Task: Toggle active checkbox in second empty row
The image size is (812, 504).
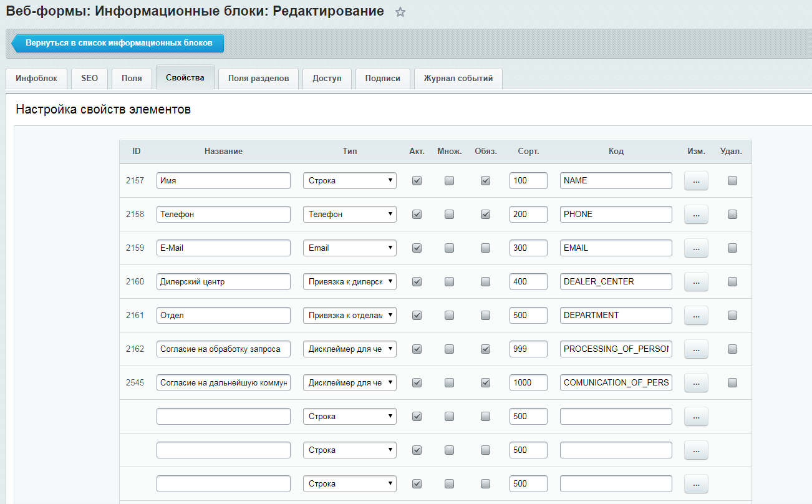Action: [x=417, y=450]
